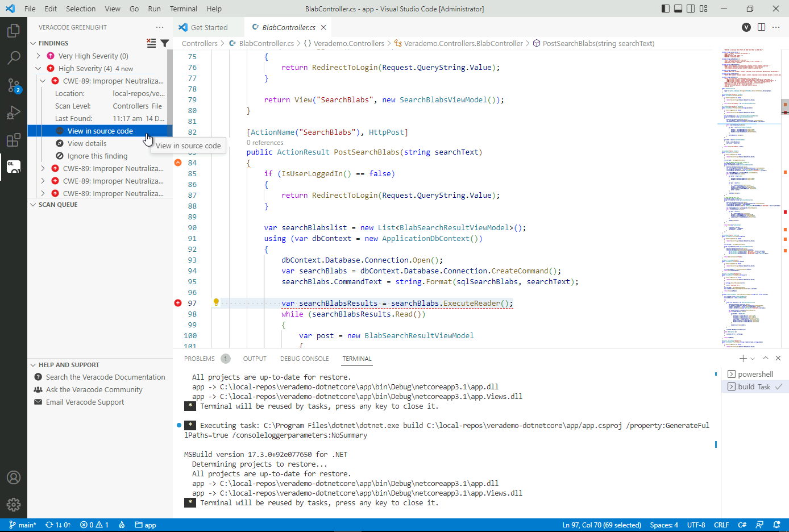This screenshot has height=532, width=789.
Task: Toggle bottom panel layout icon
Action: point(678,9)
